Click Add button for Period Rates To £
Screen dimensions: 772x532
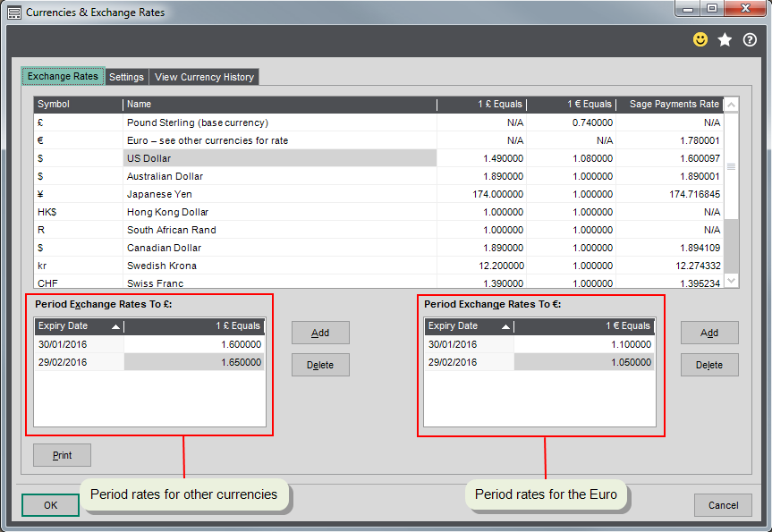click(320, 333)
